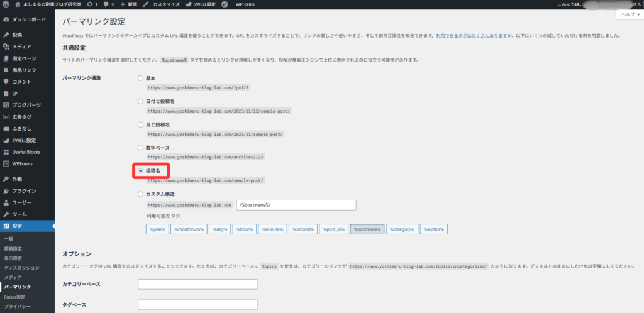Choose the 数字ベース radio button
This screenshot has width=644, height=313.
point(141,148)
